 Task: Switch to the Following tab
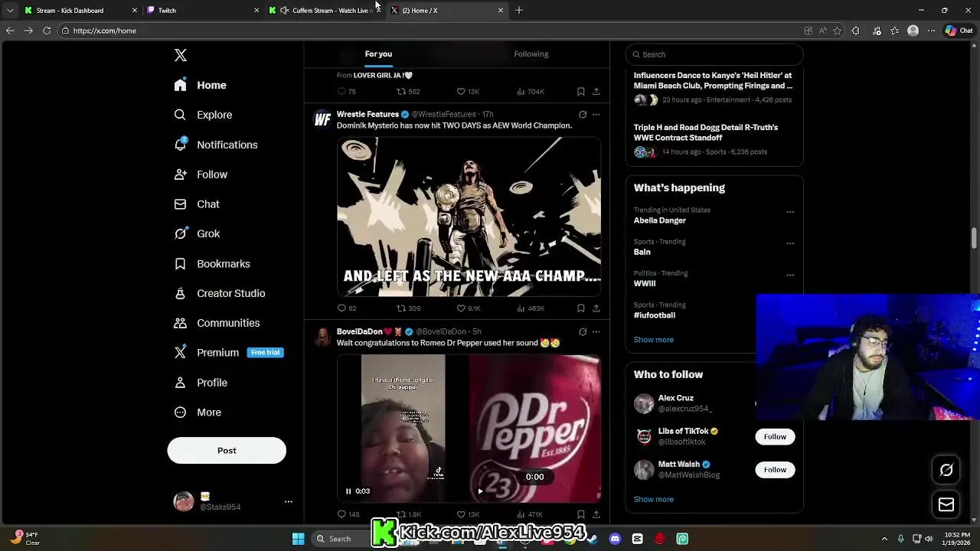click(531, 54)
